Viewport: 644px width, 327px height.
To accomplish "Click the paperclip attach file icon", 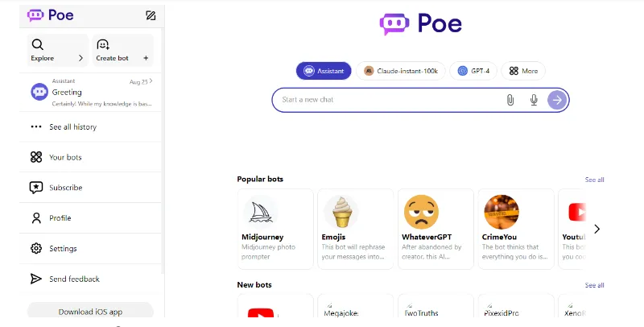I will 510,100.
